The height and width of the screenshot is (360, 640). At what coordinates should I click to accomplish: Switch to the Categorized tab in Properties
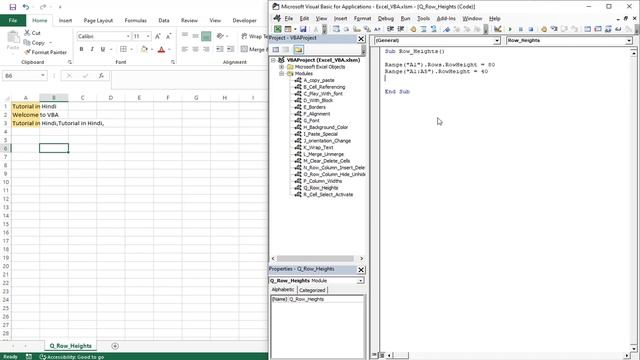coord(312,290)
